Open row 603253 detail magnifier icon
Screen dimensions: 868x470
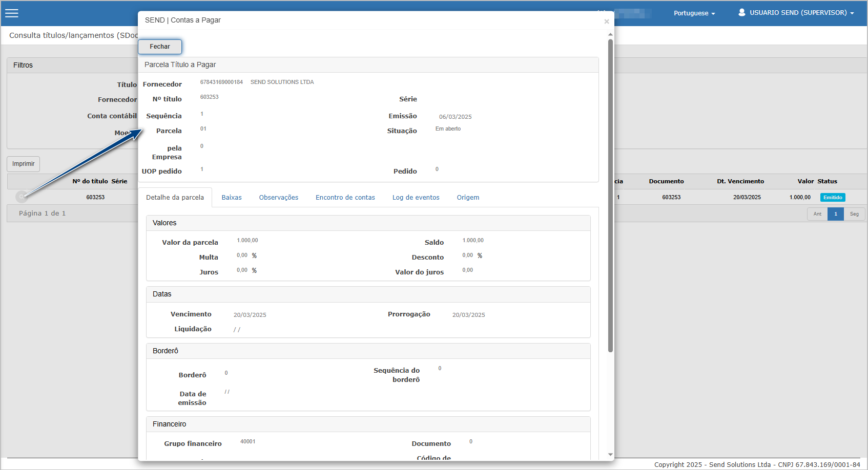pyautogui.click(x=21, y=197)
